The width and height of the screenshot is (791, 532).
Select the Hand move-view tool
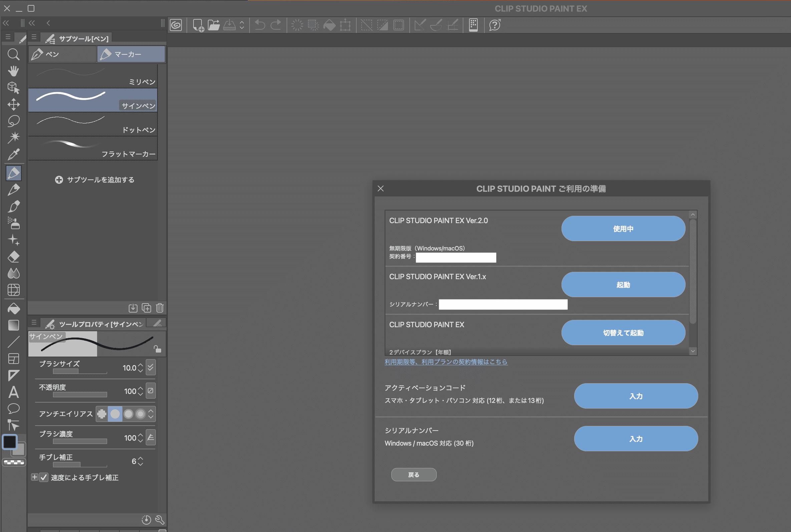coord(14,71)
